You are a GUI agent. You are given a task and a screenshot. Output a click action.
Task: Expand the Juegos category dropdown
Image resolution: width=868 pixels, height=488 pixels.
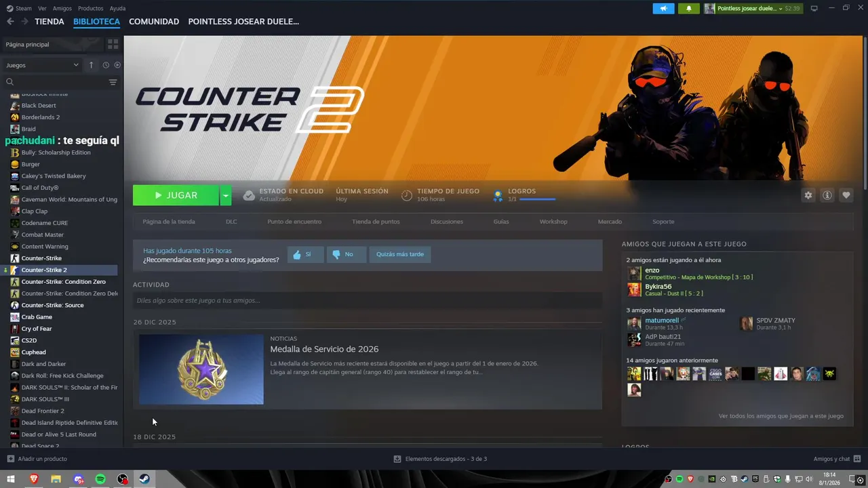click(x=43, y=65)
